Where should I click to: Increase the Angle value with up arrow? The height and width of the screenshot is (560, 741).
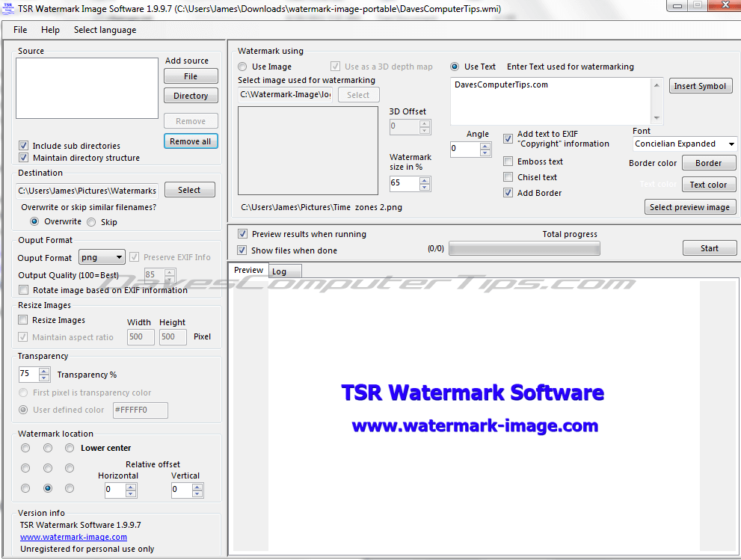pos(485,146)
